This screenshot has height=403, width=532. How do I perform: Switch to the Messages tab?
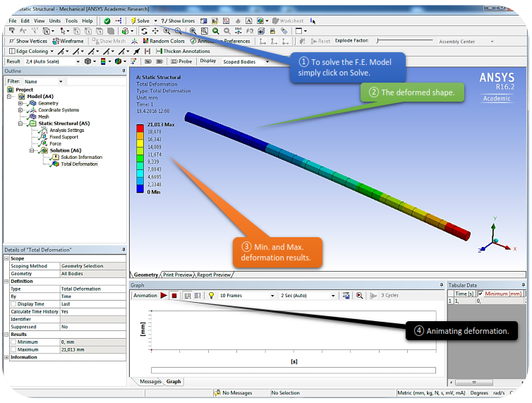click(150, 382)
